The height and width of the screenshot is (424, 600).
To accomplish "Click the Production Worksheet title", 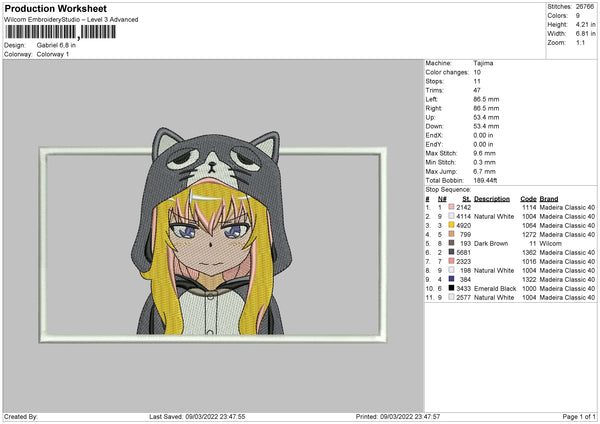I will click(55, 8).
